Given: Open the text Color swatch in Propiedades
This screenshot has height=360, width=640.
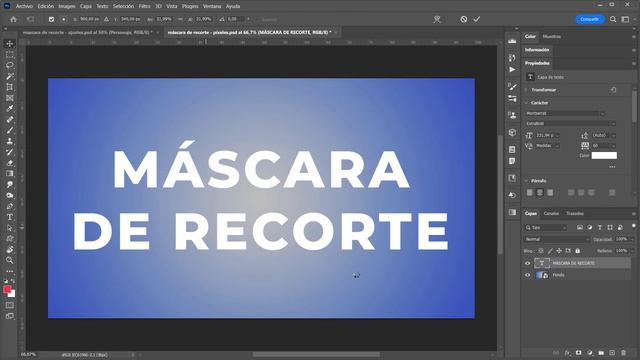Looking at the screenshot, I should tap(604, 156).
